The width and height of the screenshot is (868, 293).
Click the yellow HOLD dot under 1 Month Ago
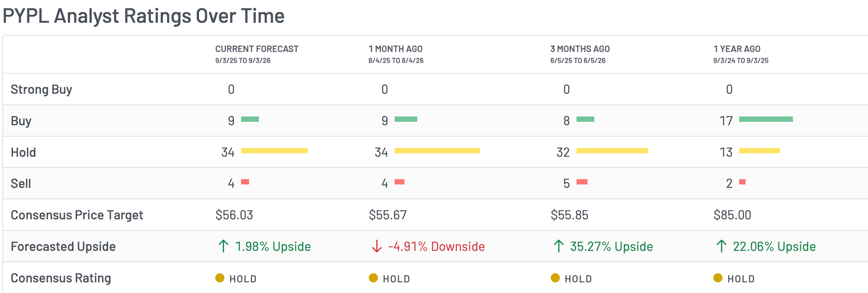[373, 278]
